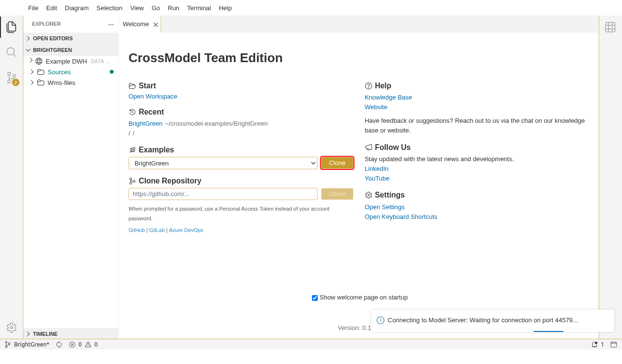Open the BrightGreen examples dropdown

pos(223,163)
